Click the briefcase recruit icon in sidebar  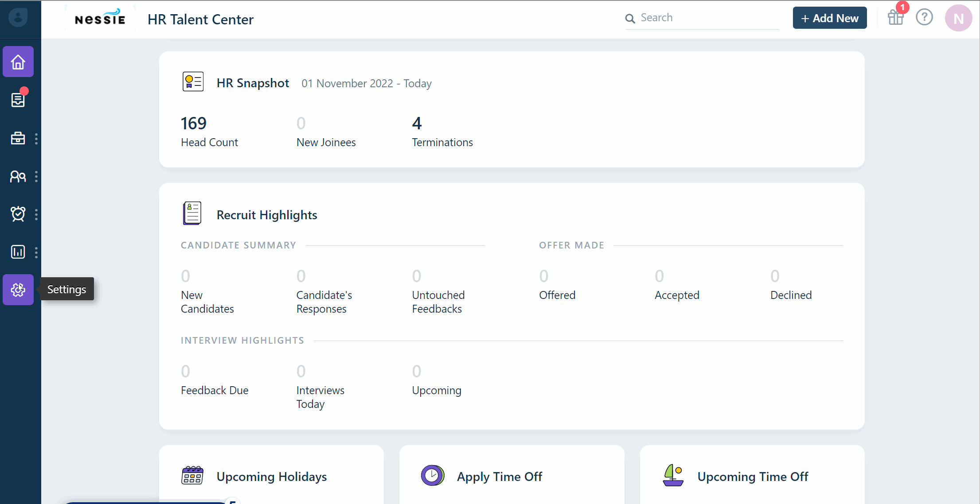click(18, 139)
